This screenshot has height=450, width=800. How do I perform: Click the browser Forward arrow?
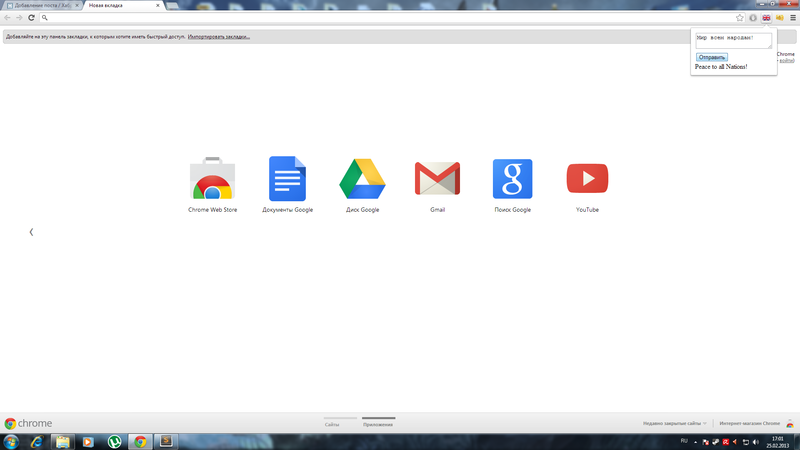19,17
